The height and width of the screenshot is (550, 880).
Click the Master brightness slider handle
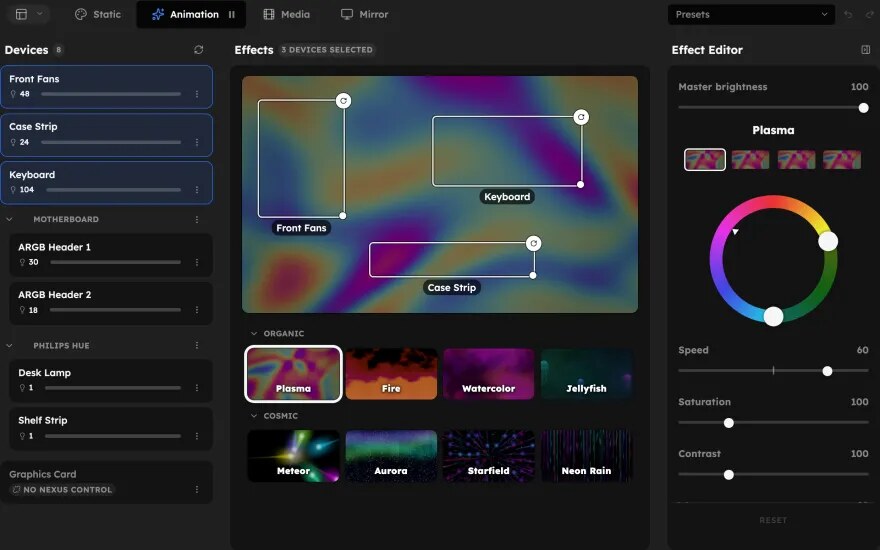click(864, 108)
